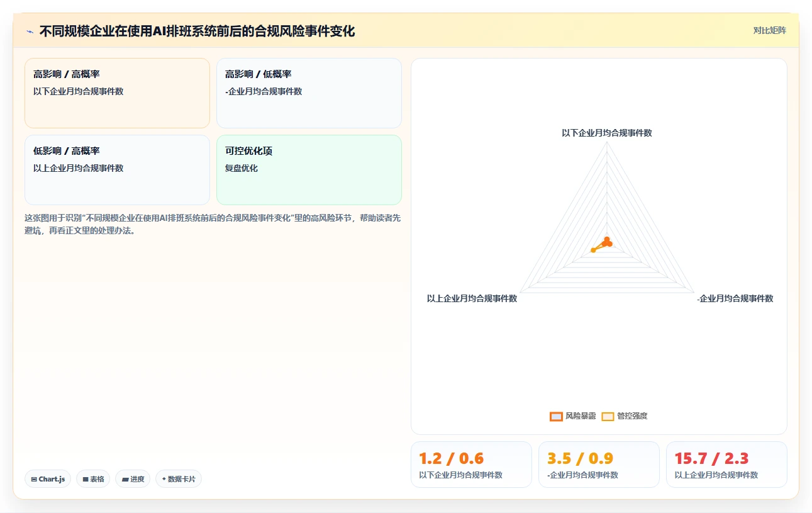The image size is (812, 513).
Task: Click the 复盘优化 text
Action: [x=242, y=168]
